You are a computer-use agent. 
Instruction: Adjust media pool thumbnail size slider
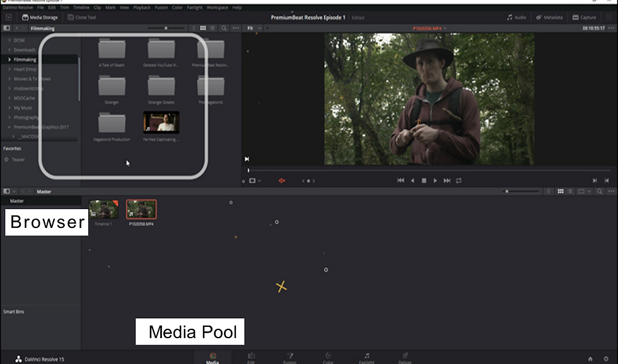click(507, 191)
